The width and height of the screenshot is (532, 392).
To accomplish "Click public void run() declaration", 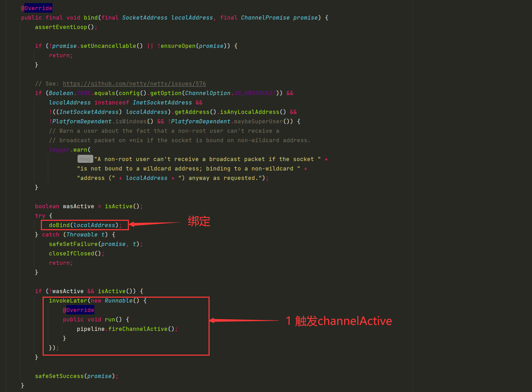I will click(92, 319).
